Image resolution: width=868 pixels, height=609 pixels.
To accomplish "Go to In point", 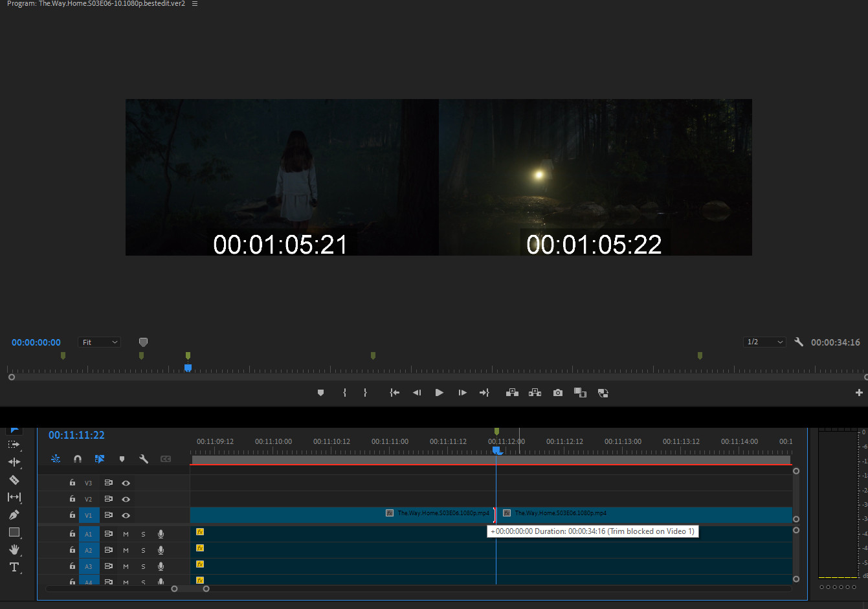I will 394,393.
